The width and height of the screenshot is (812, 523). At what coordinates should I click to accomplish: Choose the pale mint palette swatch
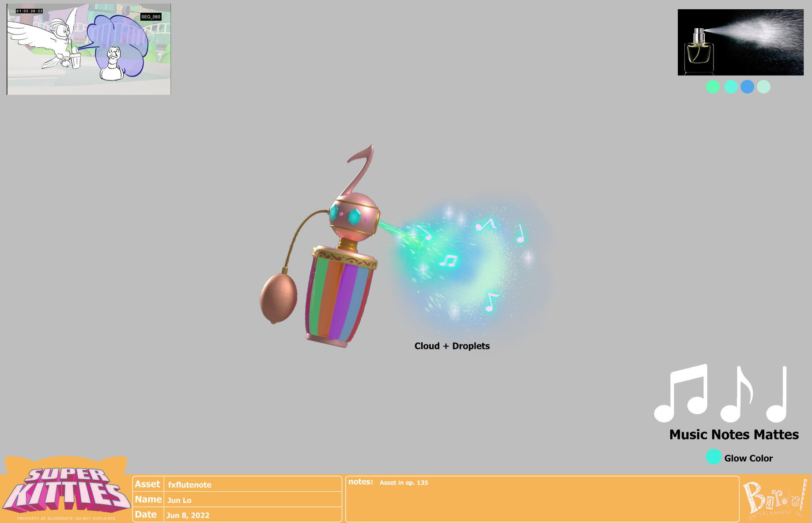[x=763, y=87]
